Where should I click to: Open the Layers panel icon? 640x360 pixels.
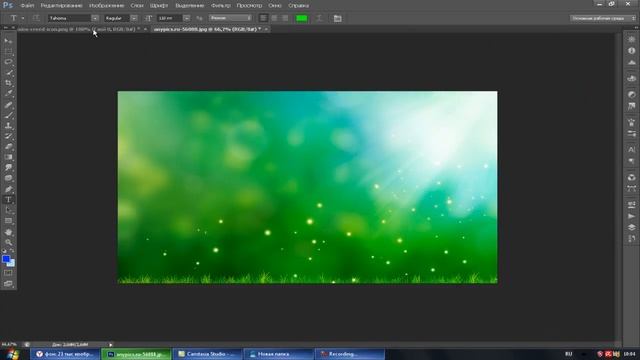(631, 227)
